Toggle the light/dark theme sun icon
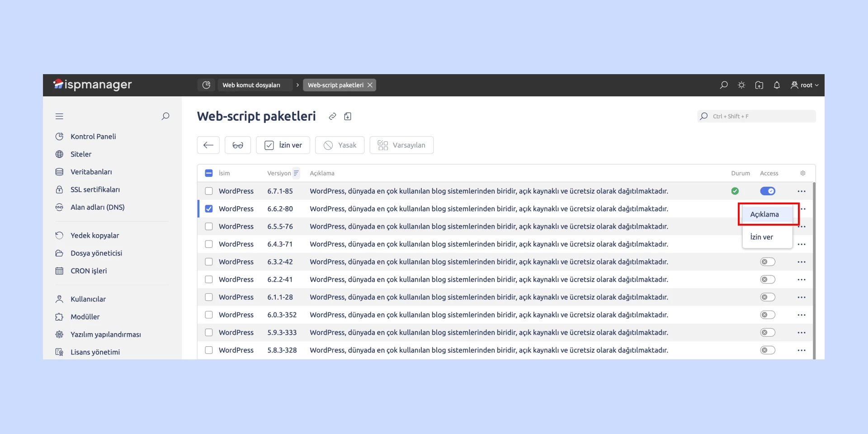Screen dimensions: 868x434 (x=741, y=85)
